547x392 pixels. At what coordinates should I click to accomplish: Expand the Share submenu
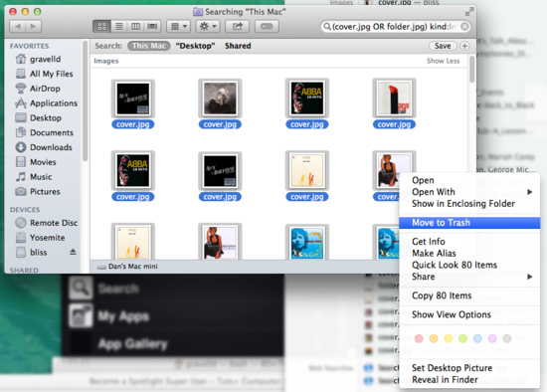[x=469, y=277]
